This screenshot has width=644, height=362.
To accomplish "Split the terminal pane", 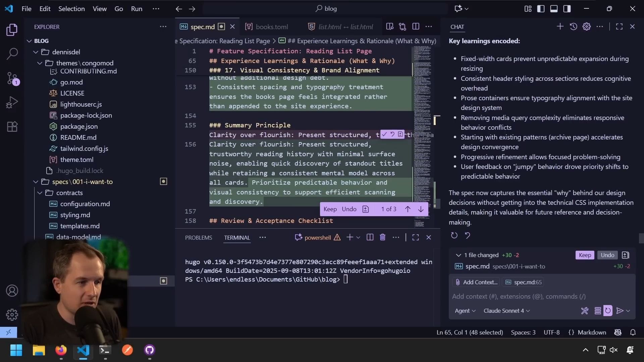I will tap(370, 237).
